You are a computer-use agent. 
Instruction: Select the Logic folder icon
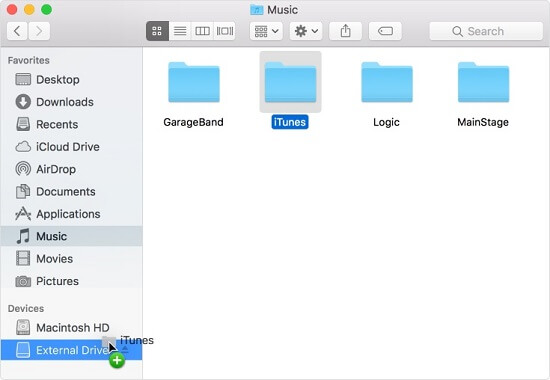387,82
